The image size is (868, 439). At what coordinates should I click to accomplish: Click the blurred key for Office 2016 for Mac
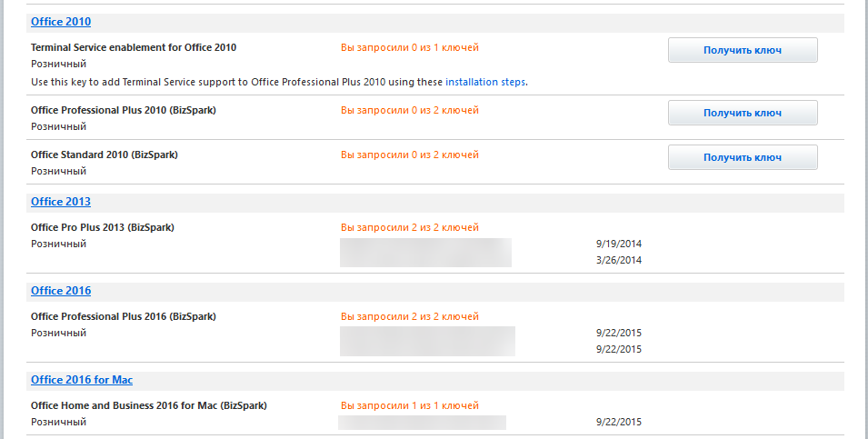422,422
